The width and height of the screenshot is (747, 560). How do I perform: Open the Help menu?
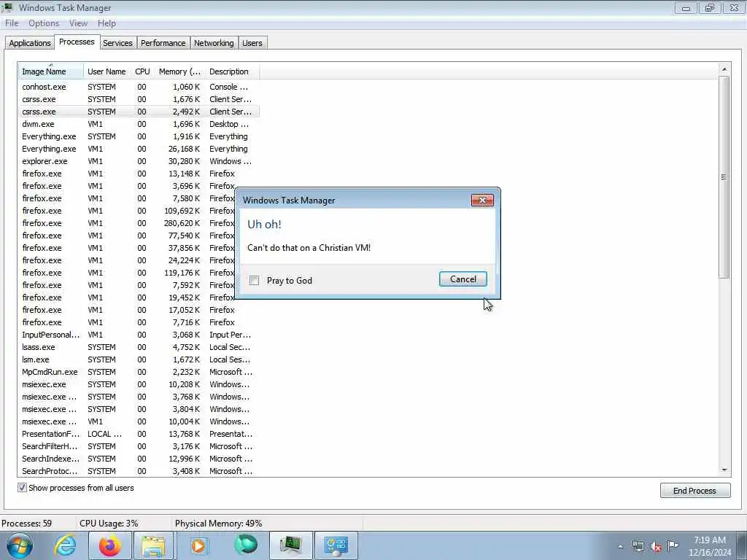[107, 23]
